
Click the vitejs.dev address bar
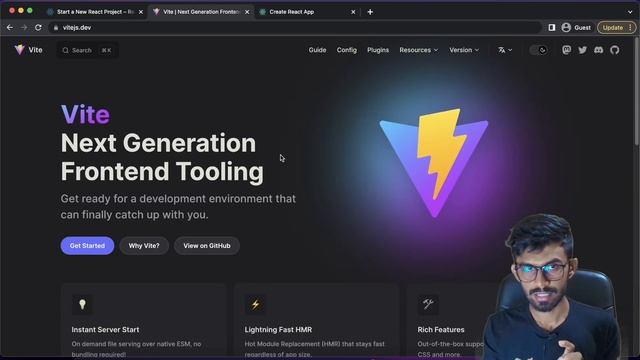point(294,27)
